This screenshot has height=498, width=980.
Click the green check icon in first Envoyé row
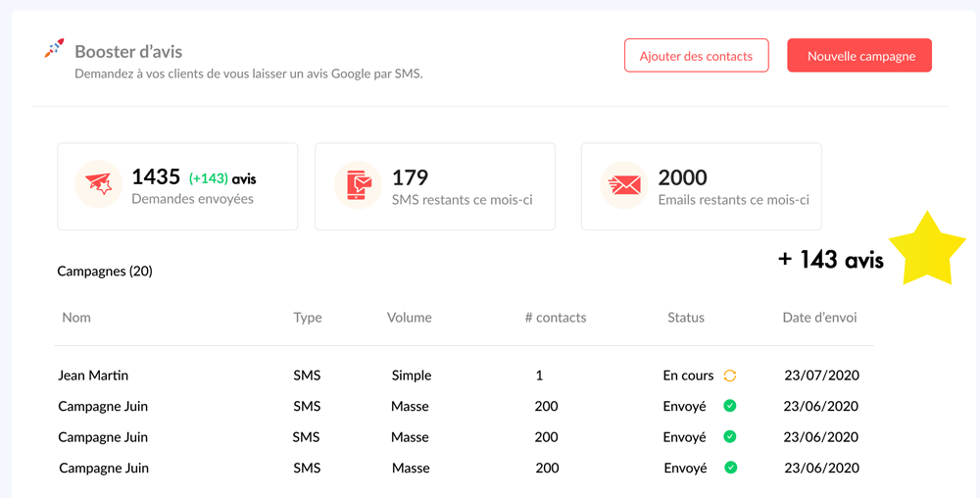730,406
